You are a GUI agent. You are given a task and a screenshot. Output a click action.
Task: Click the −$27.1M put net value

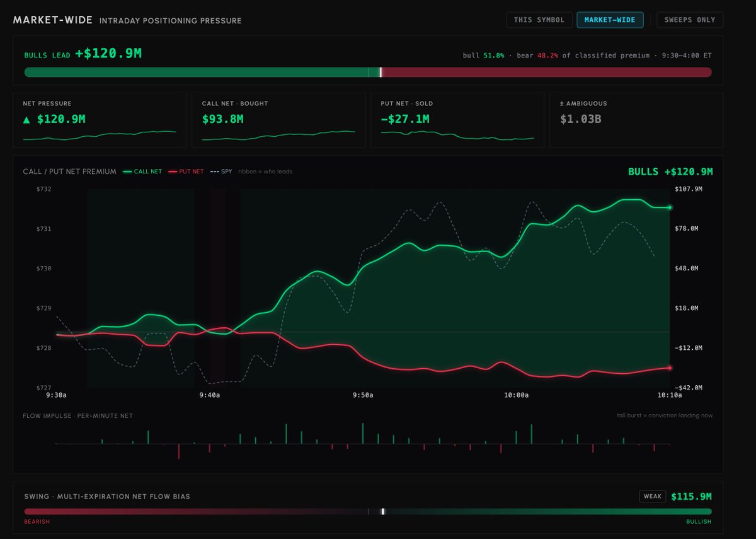[406, 119]
